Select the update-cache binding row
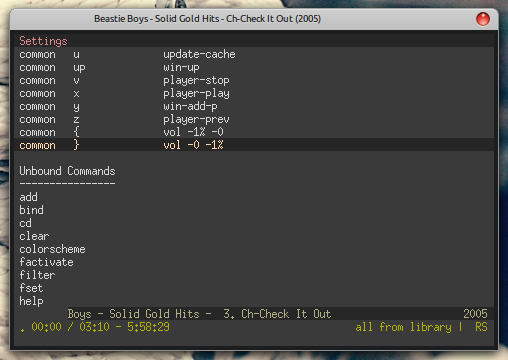The image size is (508, 360). [x=254, y=54]
